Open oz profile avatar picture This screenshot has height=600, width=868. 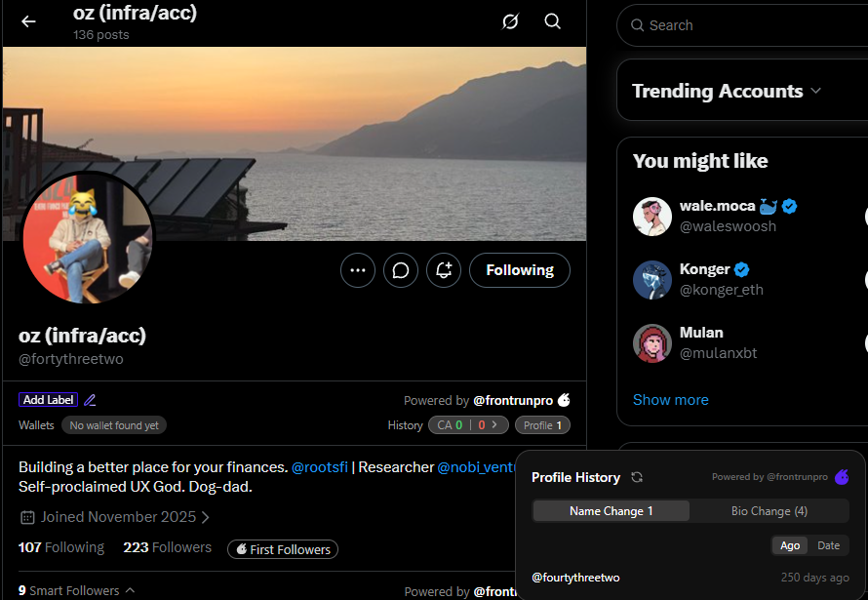click(87, 237)
